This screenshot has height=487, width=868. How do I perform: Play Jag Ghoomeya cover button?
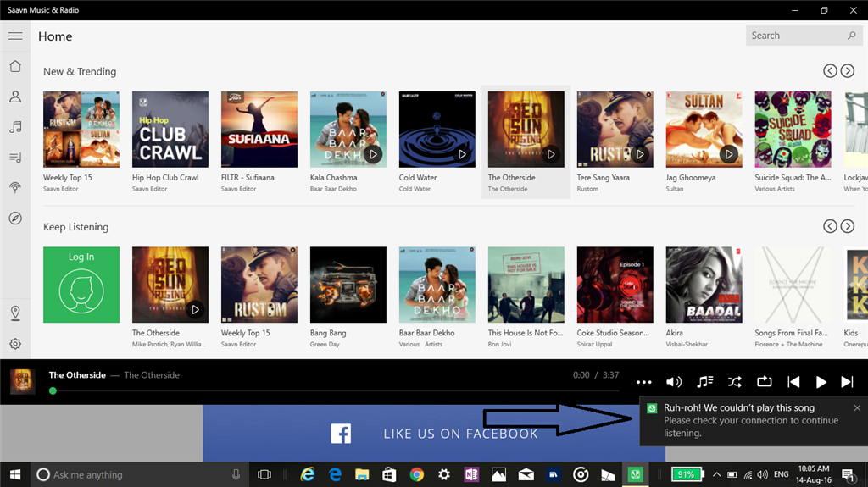[x=729, y=154]
